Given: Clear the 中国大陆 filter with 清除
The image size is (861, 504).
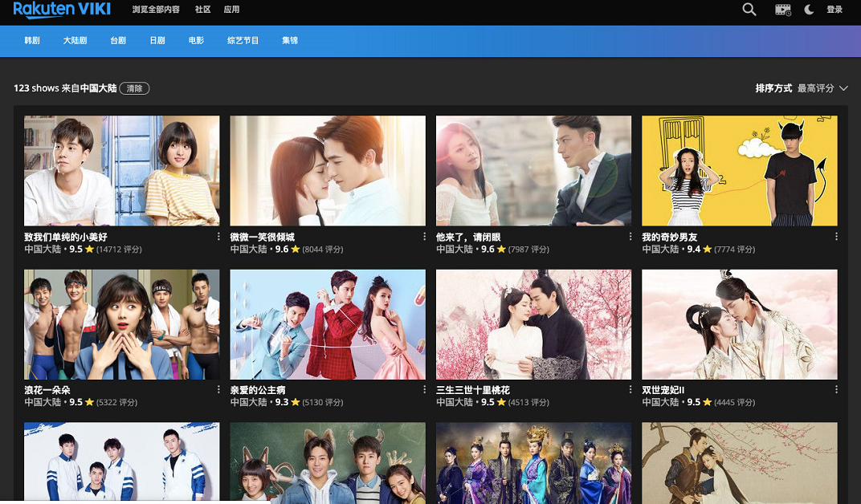Looking at the screenshot, I should (134, 88).
